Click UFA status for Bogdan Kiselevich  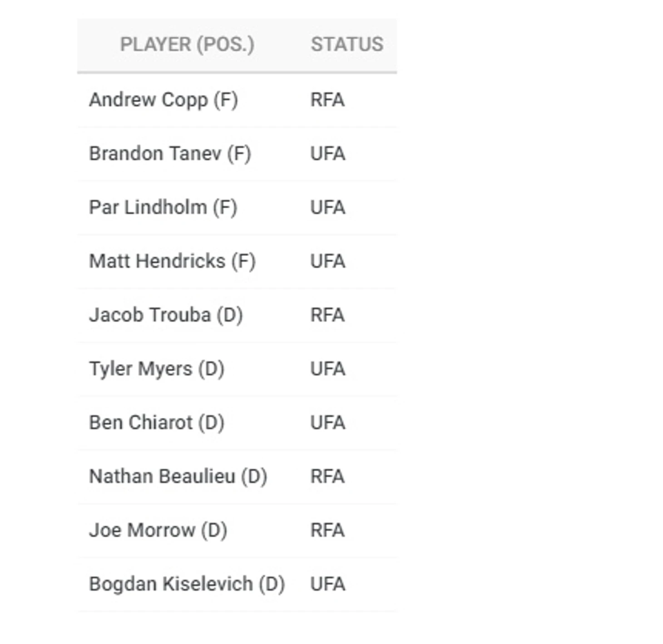(328, 584)
